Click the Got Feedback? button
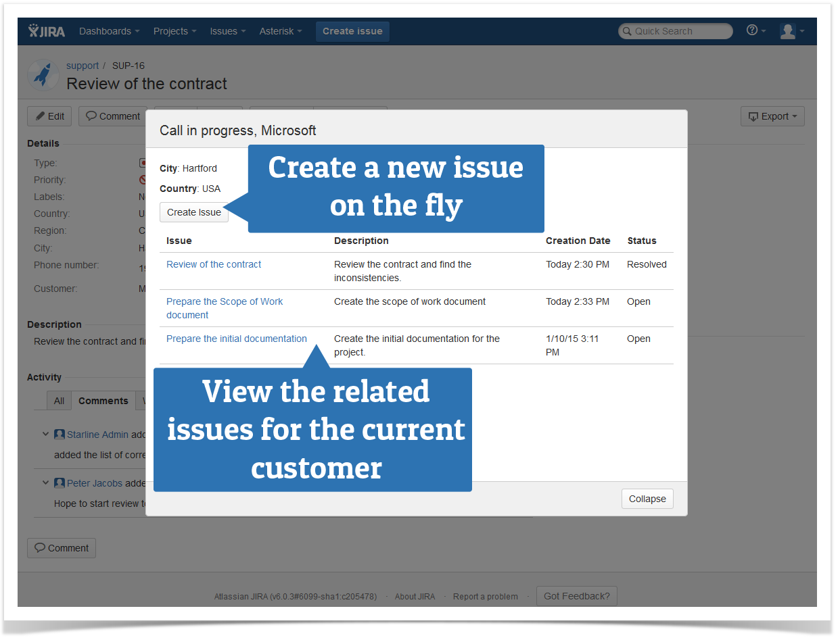This screenshot has width=840, height=640. pyautogui.click(x=576, y=596)
